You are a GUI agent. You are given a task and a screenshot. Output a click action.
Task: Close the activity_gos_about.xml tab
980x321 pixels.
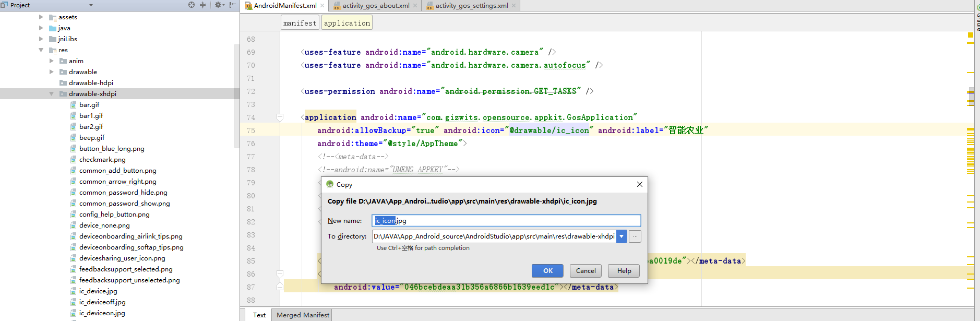(415, 6)
